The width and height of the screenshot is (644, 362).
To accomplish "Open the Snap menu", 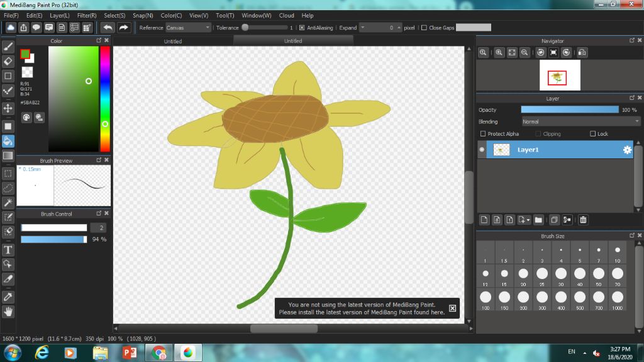I will (143, 16).
